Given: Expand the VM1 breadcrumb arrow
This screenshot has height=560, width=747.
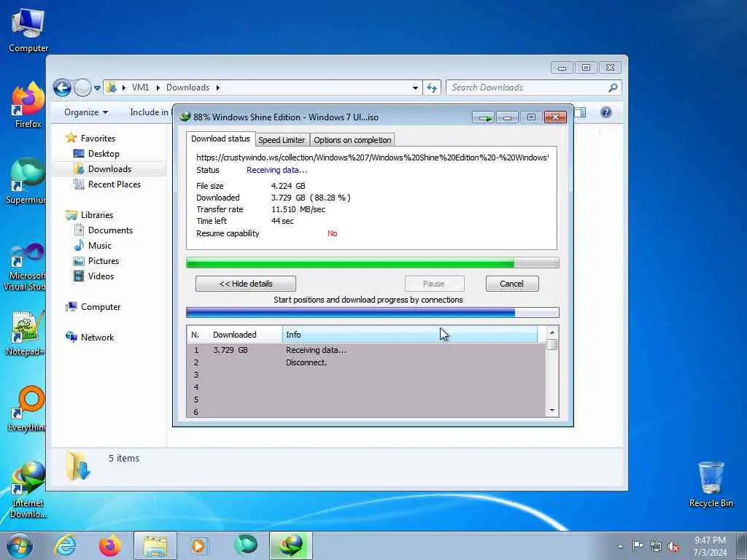Looking at the screenshot, I should coord(158,87).
